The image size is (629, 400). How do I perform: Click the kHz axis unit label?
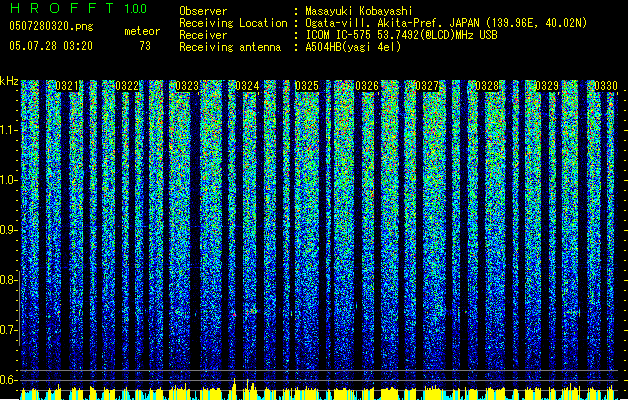tap(9, 81)
